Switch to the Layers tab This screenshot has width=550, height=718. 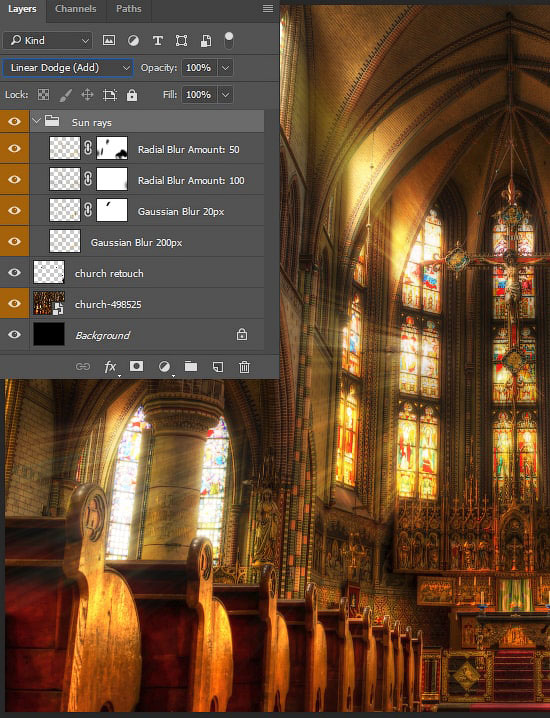click(22, 9)
